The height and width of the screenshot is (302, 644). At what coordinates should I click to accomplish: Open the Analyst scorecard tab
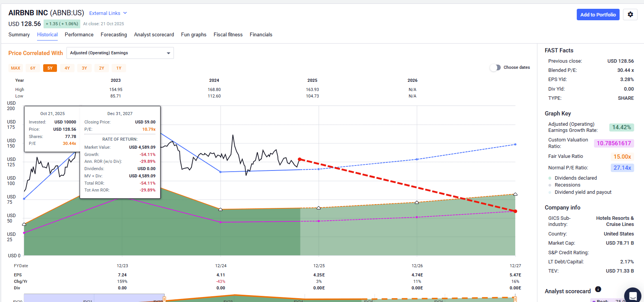pos(154,35)
